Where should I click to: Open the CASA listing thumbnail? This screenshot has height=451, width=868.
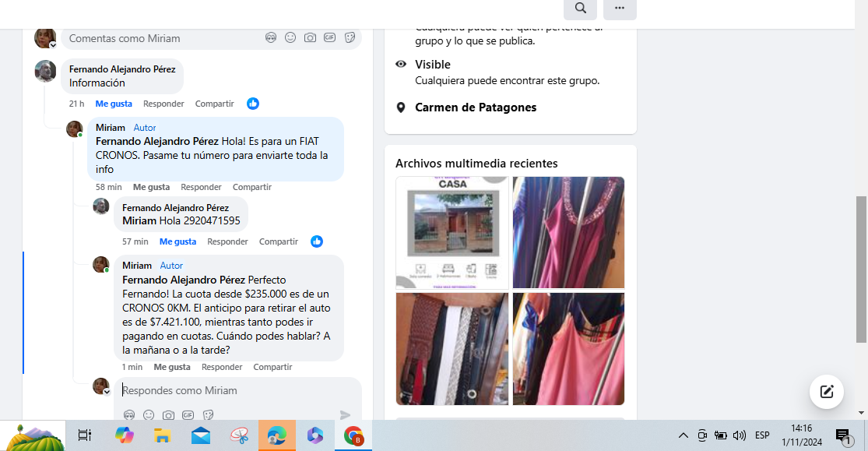click(x=452, y=233)
